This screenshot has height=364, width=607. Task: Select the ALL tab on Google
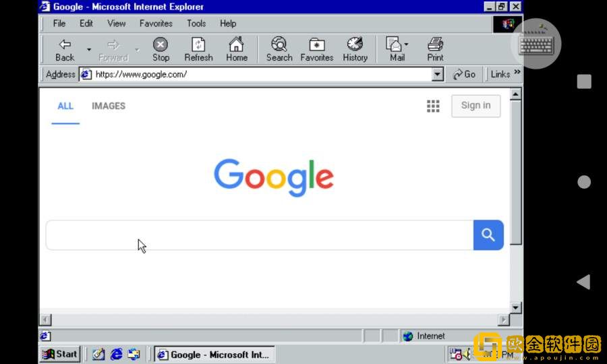tap(65, 106)
